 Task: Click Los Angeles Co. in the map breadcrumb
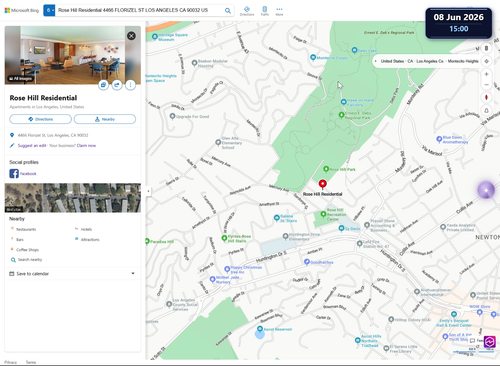pos(430,61)
